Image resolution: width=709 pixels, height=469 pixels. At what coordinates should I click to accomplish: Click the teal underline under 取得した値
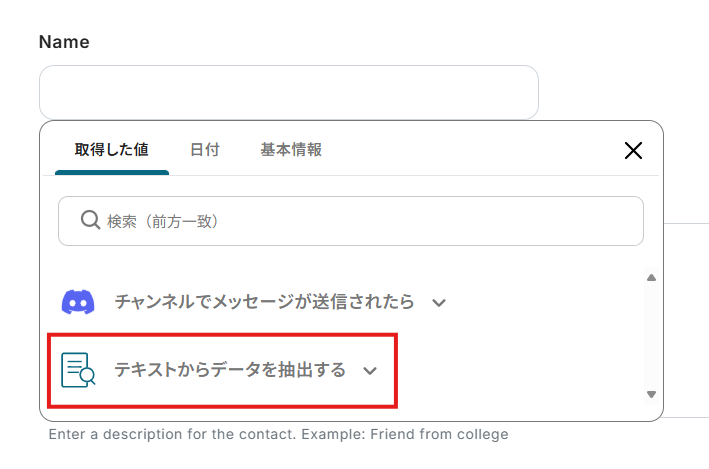coord(111,172)
